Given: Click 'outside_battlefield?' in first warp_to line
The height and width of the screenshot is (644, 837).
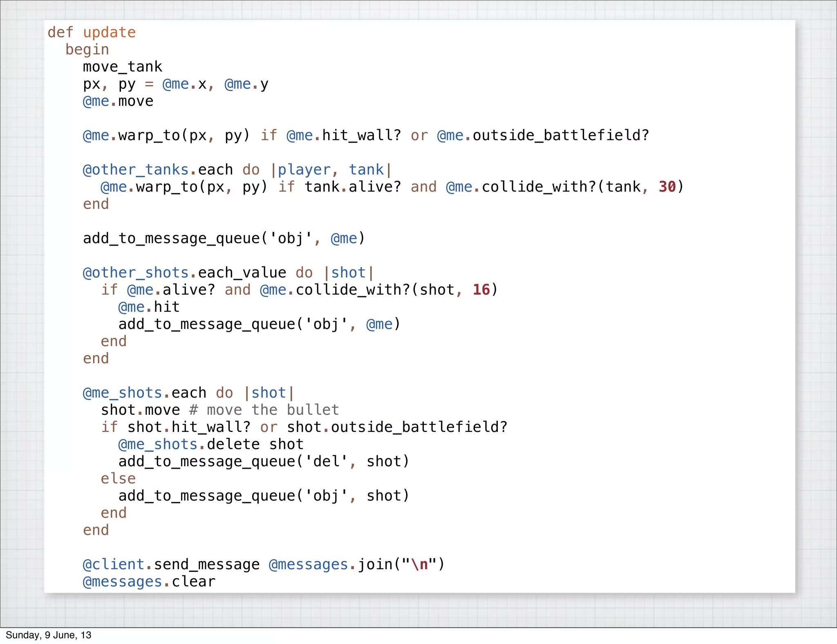Looking at the screenshot, I should coord(561,135).
